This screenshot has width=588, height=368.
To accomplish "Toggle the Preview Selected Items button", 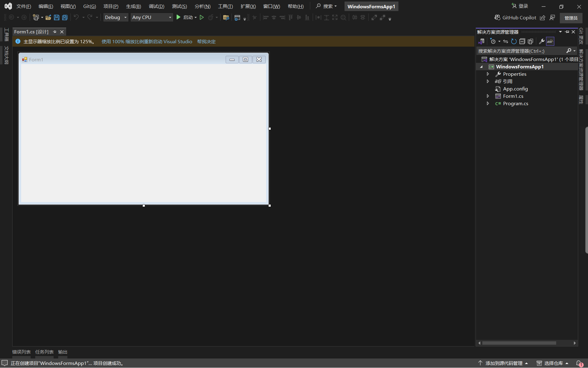I will click(x=550, y=41).
